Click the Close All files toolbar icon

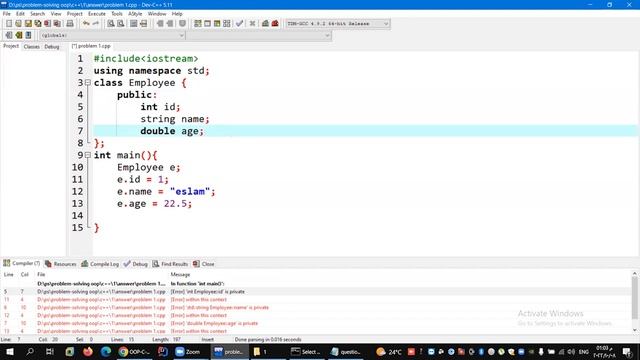click(x=57, y=24)
